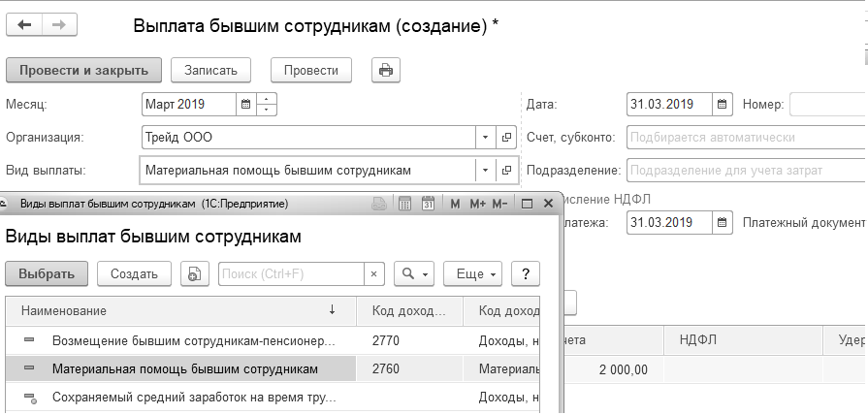Click the Провести button
Image resolution: width=868 pixels, height=415 pixels.
point(311,70)
